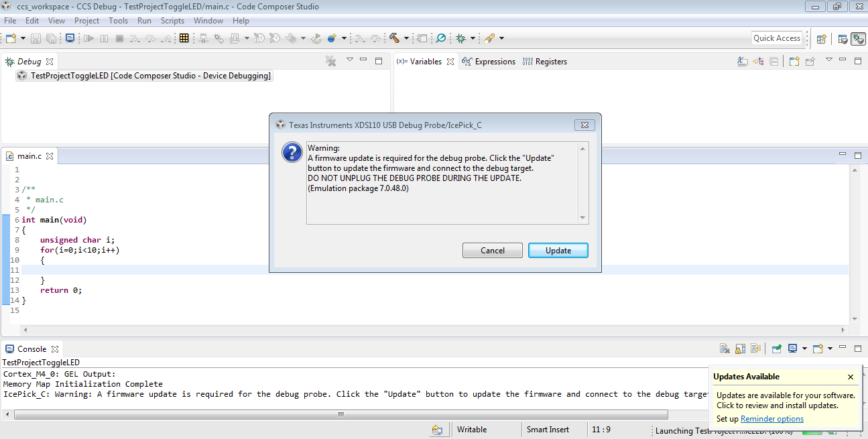Open the New file dropdown arrow
This screenshot has width=868, height=439.
[23, 38]
